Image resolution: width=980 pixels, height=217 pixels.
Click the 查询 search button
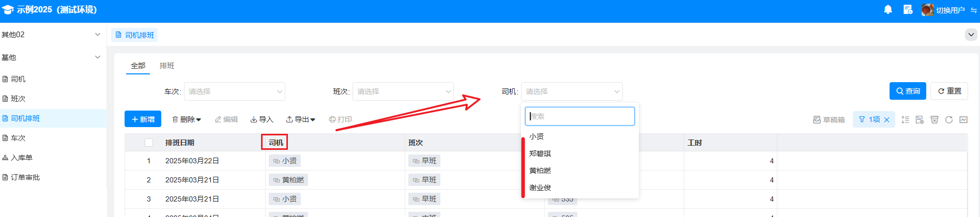(908, 91)
